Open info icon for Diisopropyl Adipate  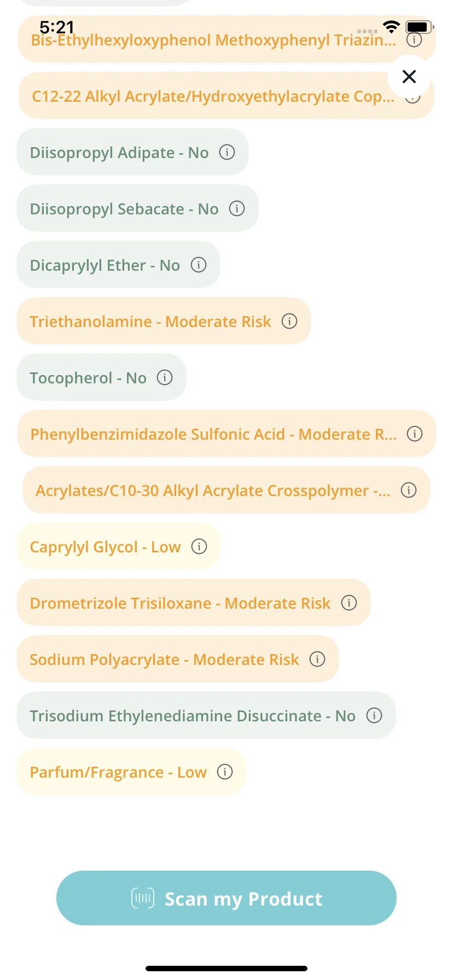[227, 152]
